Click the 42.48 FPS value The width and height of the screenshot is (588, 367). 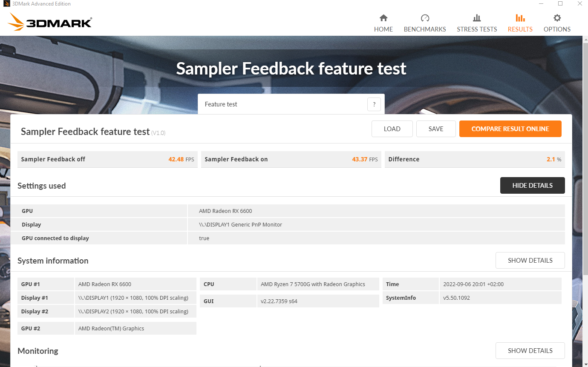pos(181,159)
